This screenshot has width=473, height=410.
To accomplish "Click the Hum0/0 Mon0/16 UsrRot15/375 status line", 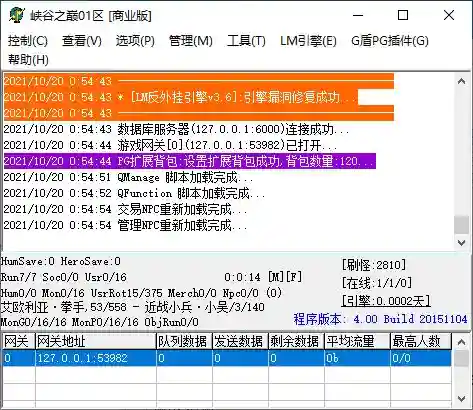I will coord(142,293).
